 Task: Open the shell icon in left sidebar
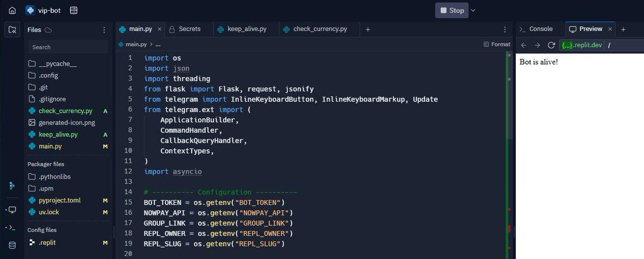tap(12, 228)
